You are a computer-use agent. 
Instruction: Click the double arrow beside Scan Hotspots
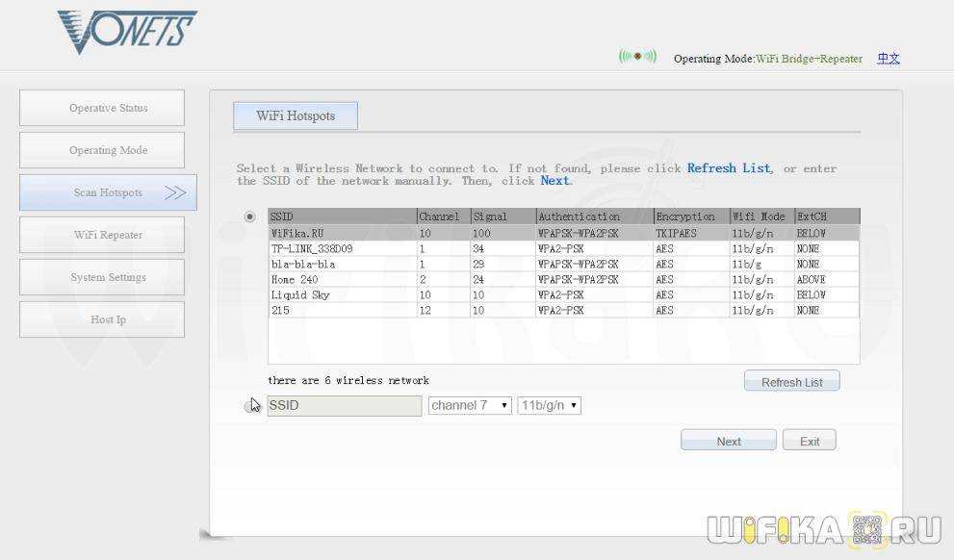175,192
